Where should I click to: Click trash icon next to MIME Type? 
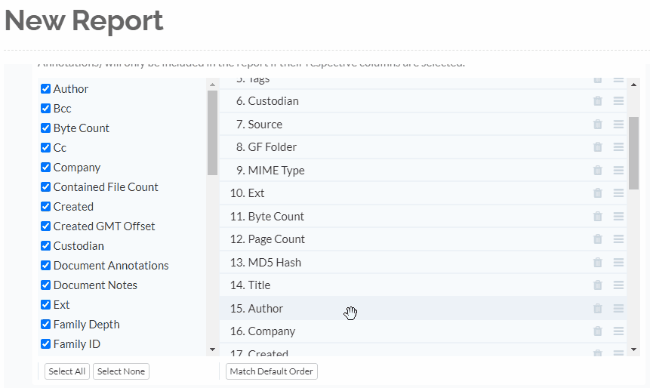click(597, 170)
